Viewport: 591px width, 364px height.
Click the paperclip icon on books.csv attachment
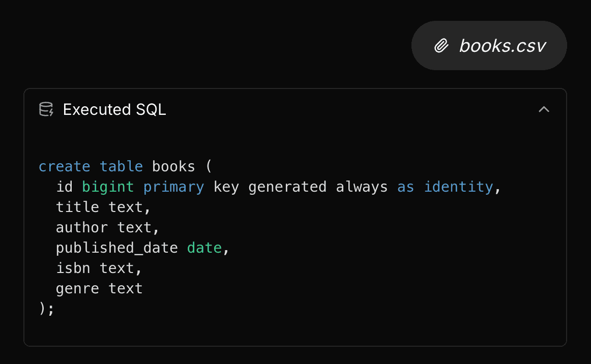click(x=440, y=45)
